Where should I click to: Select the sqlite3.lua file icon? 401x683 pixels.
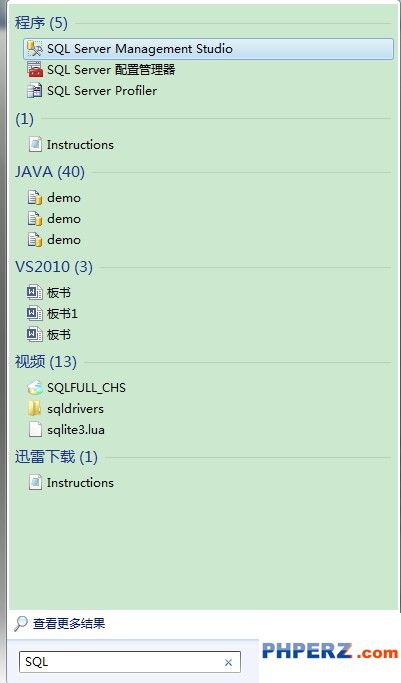pyautogui.click(x=35, y=429)
